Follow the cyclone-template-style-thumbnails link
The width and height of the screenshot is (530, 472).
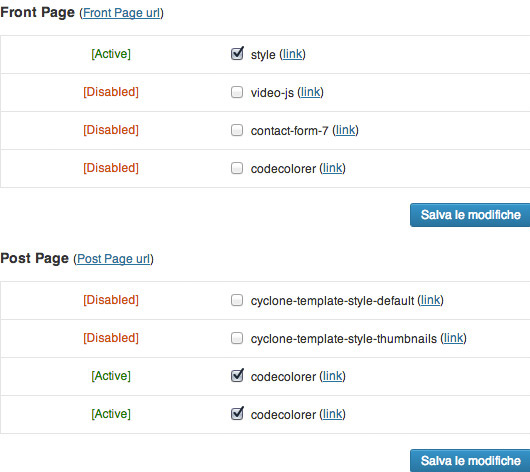click(453, 338)
